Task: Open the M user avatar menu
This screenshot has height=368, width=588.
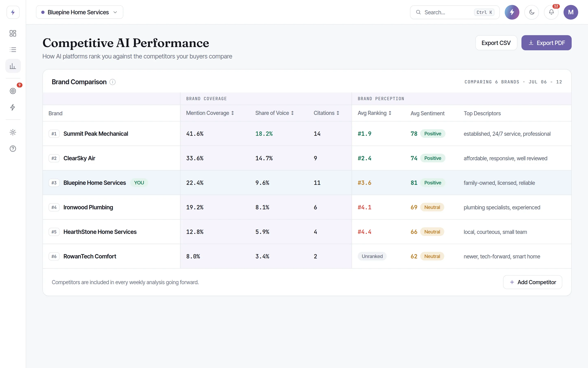Action: point(571,12)
